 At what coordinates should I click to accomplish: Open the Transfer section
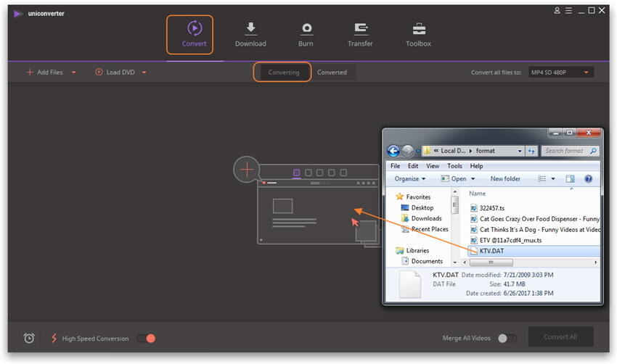360,35
